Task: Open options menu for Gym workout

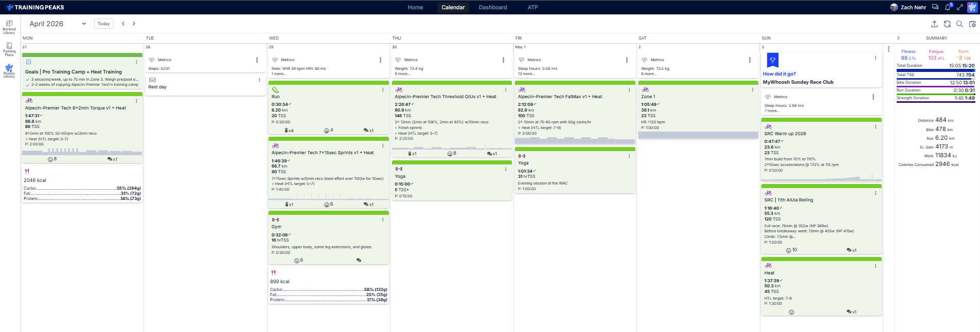Action: coord(383,219)
